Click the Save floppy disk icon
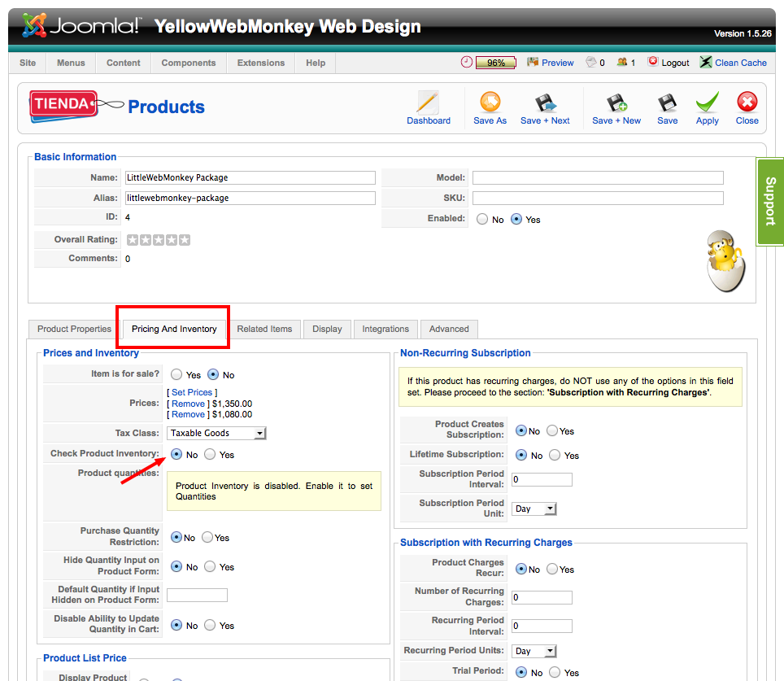The width and height of the screenshot is (784, 681). (667, 103)
